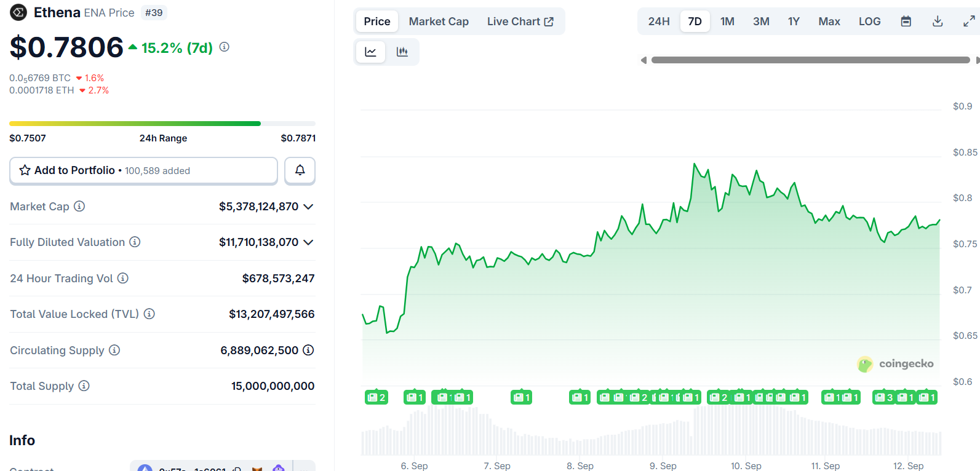Click 24 Hour Trading Vol info icon
The height and width of the screenshot is (471, 980).
coord(123,278)
